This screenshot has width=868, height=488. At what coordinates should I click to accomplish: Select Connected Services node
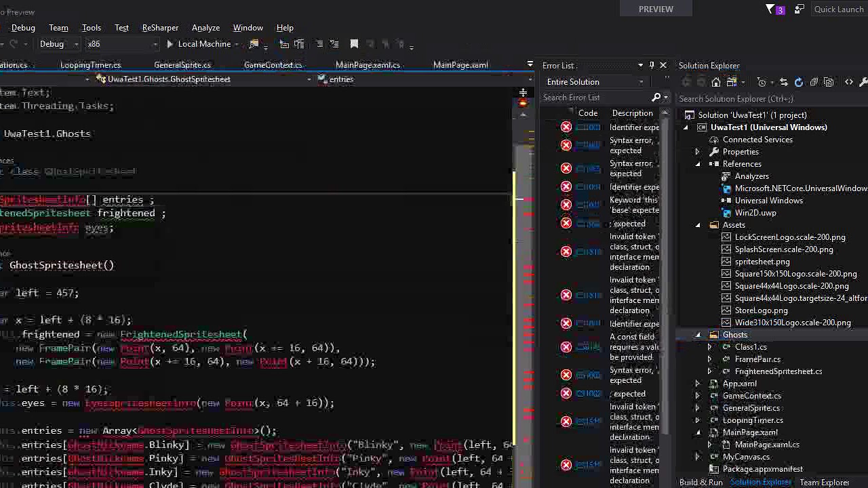(757, 140)
